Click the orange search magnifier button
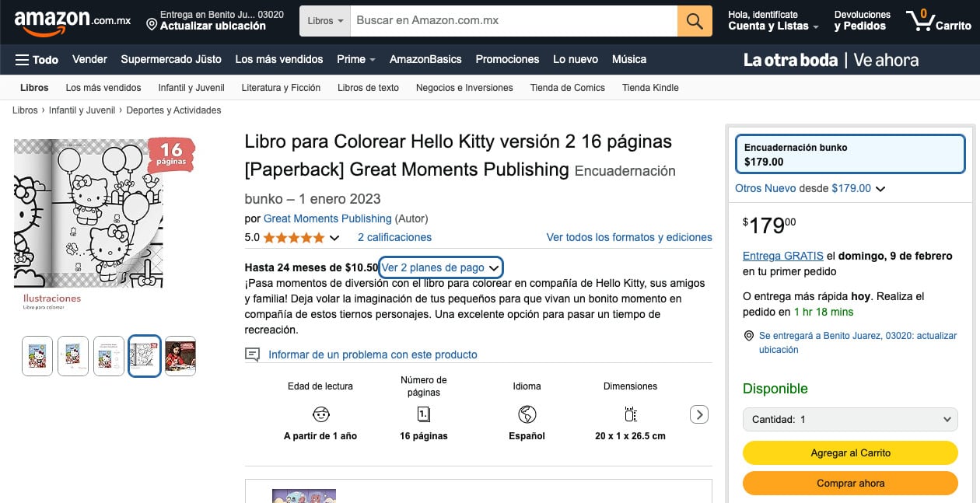 pyautogui.click(x=695, y=21)
